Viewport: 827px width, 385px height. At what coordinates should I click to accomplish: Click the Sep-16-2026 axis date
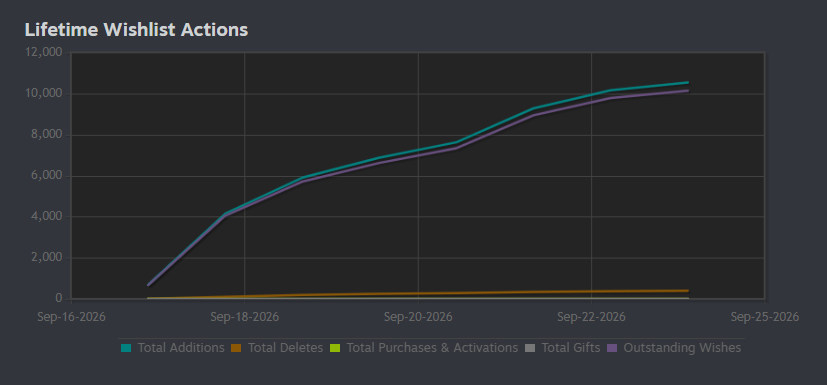pos(71,317)
